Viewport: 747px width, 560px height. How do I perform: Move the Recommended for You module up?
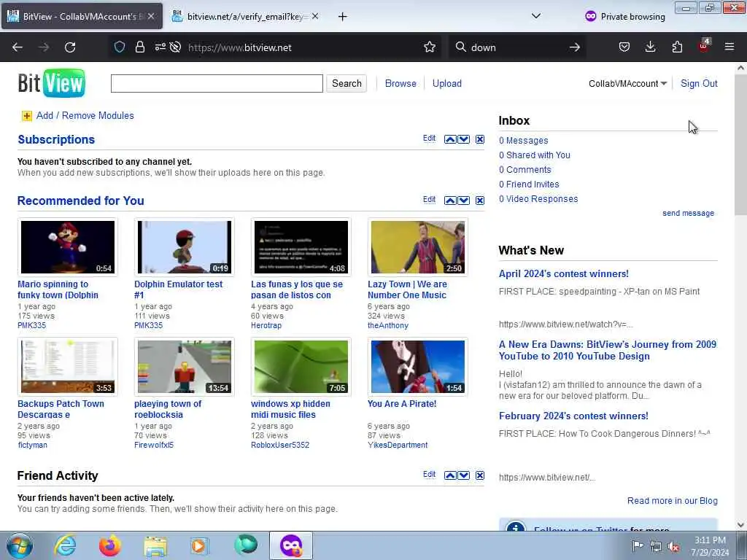click(x=450, y=200)
